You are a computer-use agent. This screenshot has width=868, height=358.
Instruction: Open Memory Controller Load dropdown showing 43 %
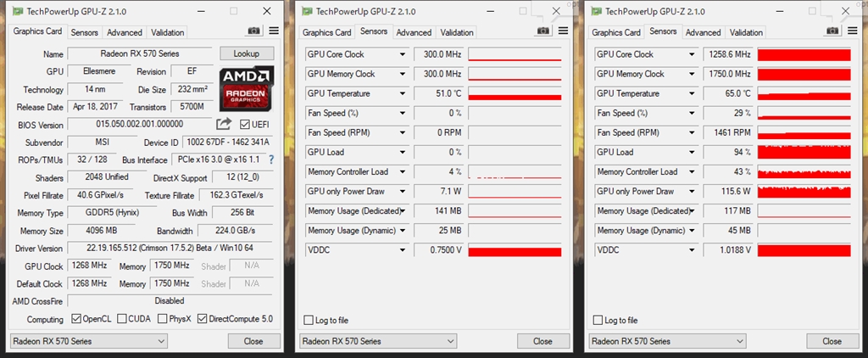tap(692, 172)
